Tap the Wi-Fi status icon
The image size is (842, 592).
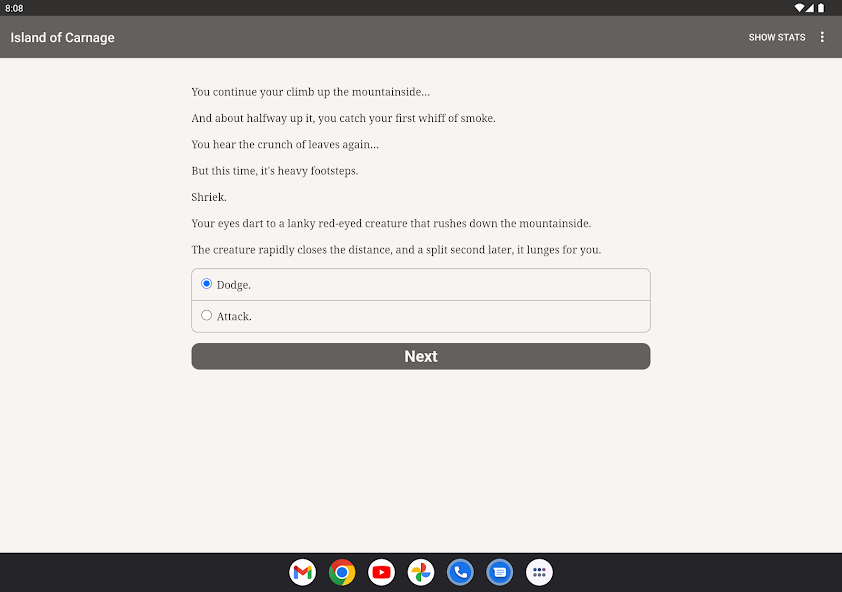click(x=799, y=8)
